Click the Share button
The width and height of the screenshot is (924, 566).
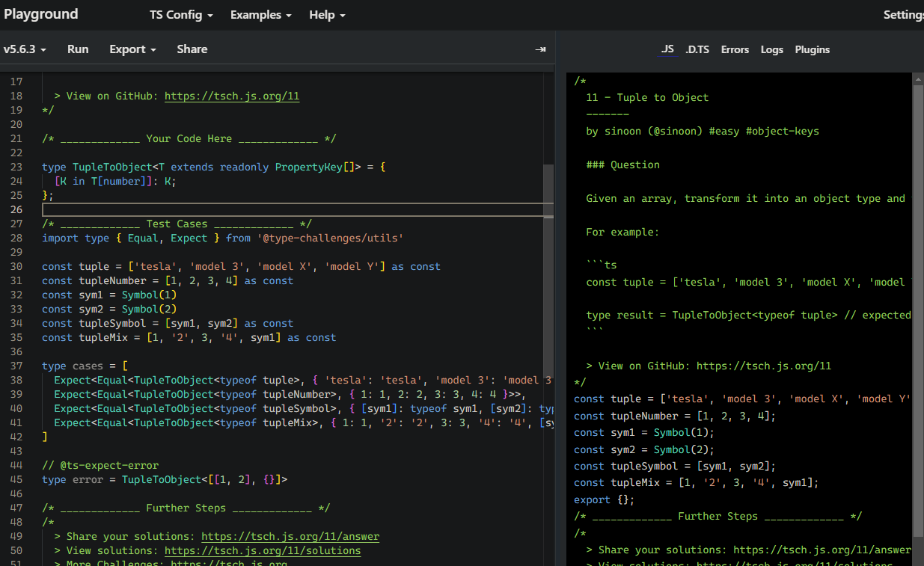coord(192,49)
